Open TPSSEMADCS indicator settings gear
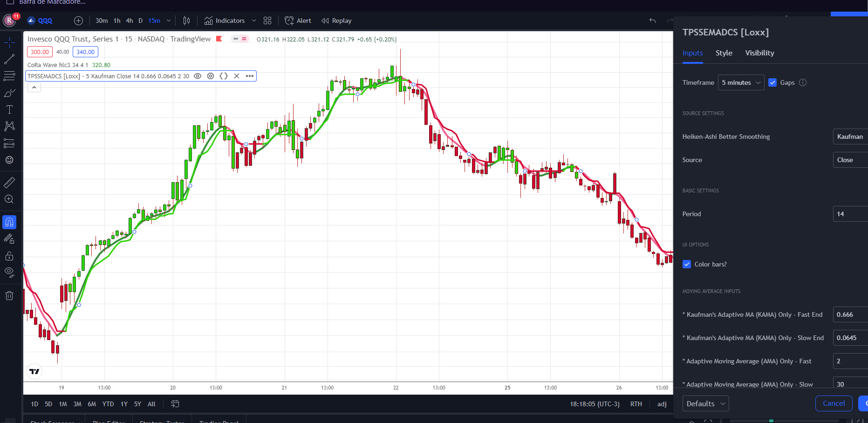 [x=211, y=76]
